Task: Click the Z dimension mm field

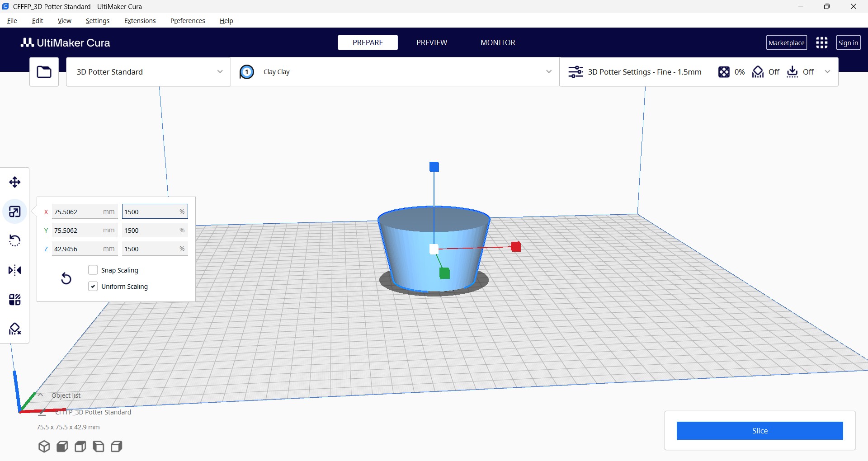Action: (85, 249)
